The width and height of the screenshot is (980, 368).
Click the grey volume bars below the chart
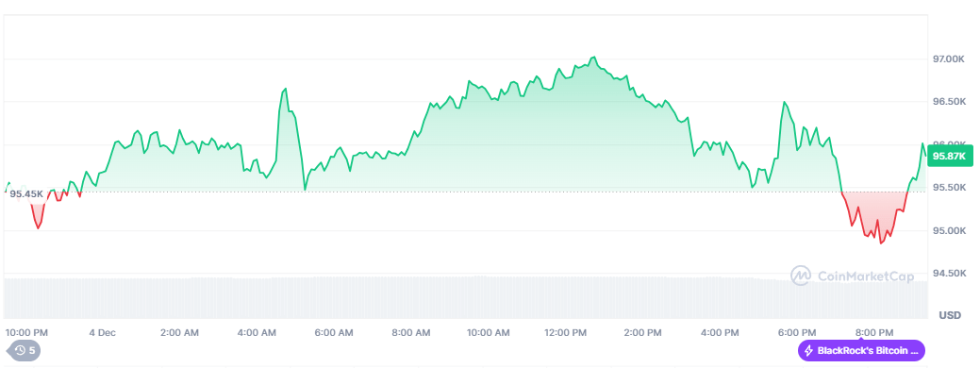tap(466, 298)
